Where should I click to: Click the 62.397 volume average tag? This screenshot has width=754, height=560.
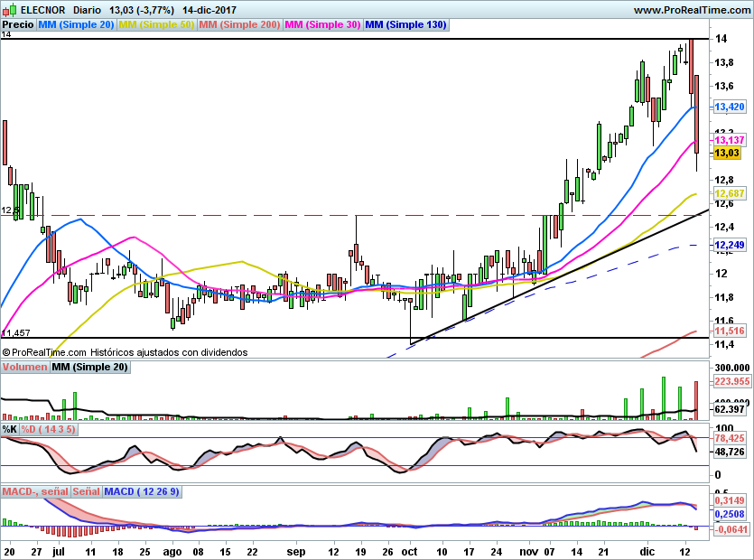tap(730, 410)
